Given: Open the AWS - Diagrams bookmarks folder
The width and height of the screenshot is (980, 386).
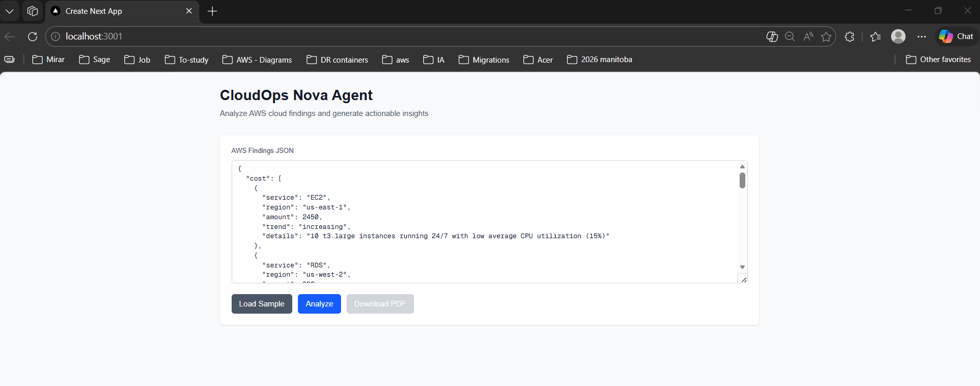Looking at the screenshot, I should click(257, 60).
